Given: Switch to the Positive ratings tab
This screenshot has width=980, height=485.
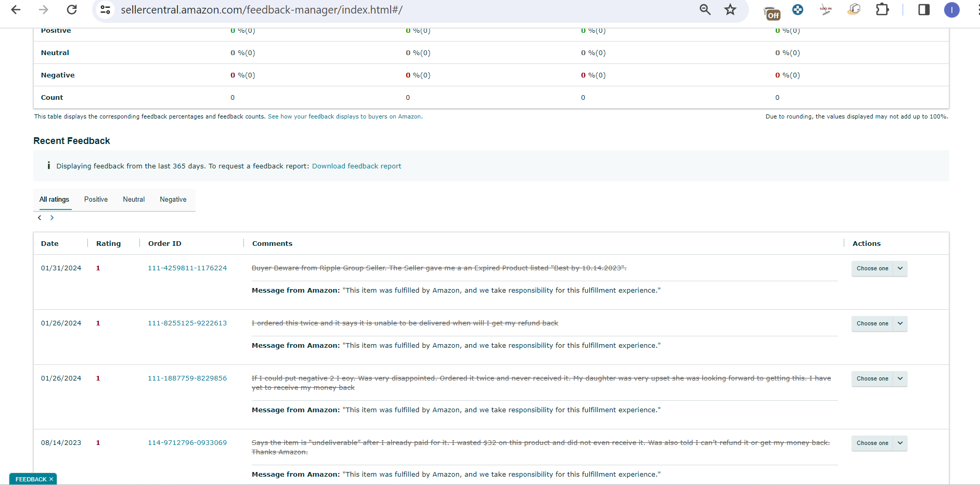Looking at the screenshot, I should click(x=96, y=200).
